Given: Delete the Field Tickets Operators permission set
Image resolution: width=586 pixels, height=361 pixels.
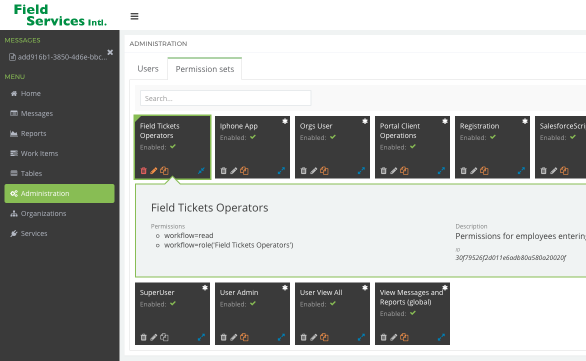Looking at the screenshot, I should tap(144, 171).
